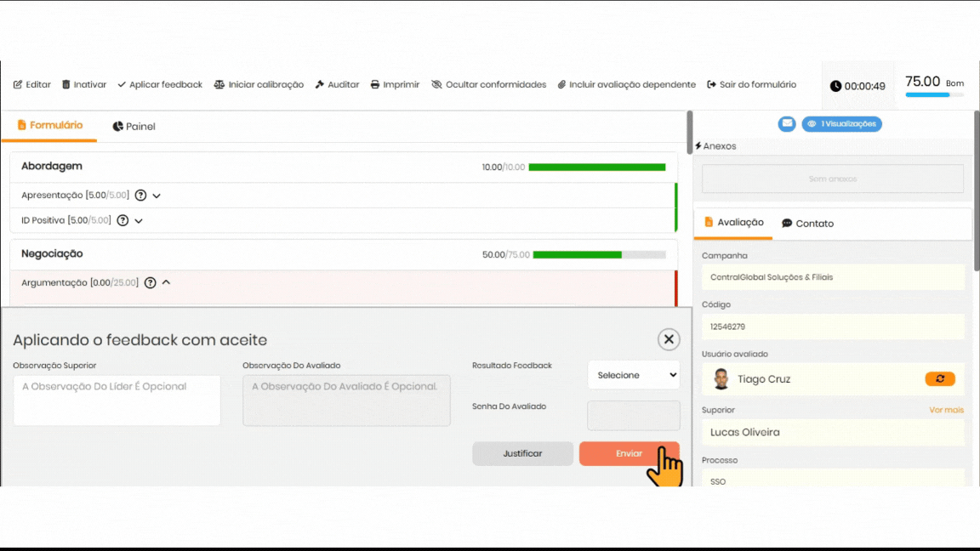Screen dimensions: 980x551
Task: Switch to the Painel tab
Action: pyautogui.click(x=134, y=127)
